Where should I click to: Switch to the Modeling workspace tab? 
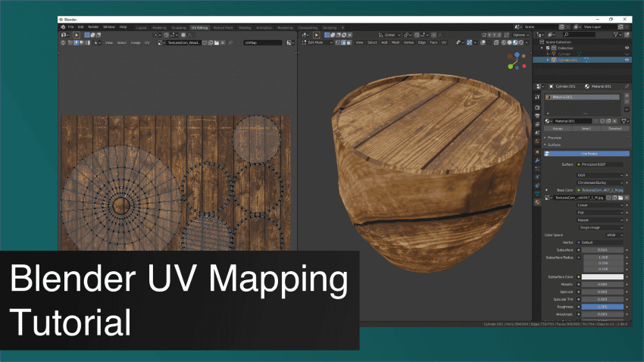click(159, 28)
